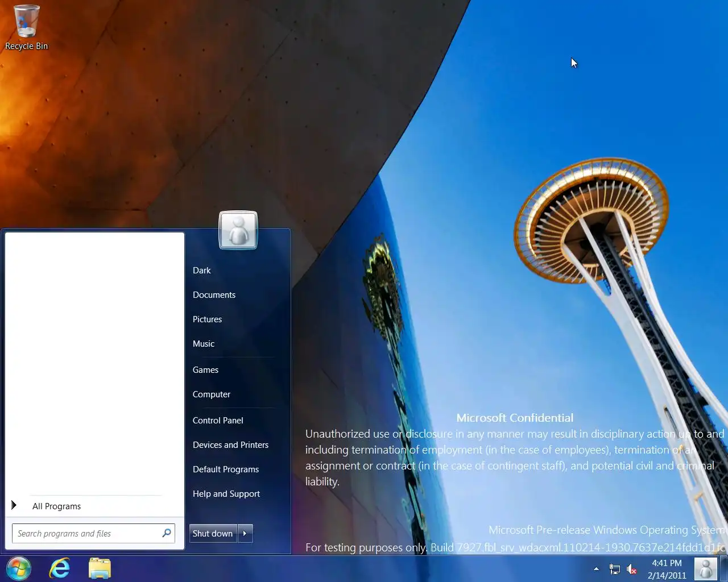
Task: Open the Recycle Bin desktop icon
Action: pyautogui.click(x=26, y=28)
